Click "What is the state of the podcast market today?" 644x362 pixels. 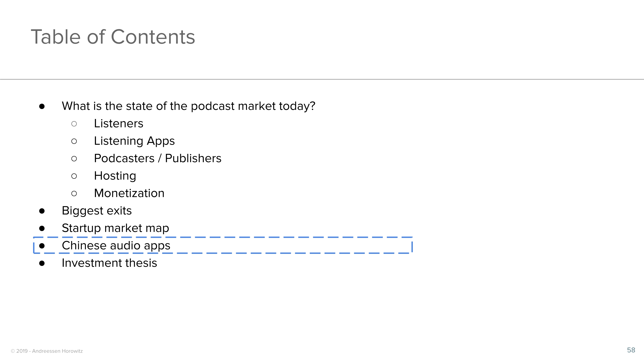pyautogui.click(x=188, y=106)
